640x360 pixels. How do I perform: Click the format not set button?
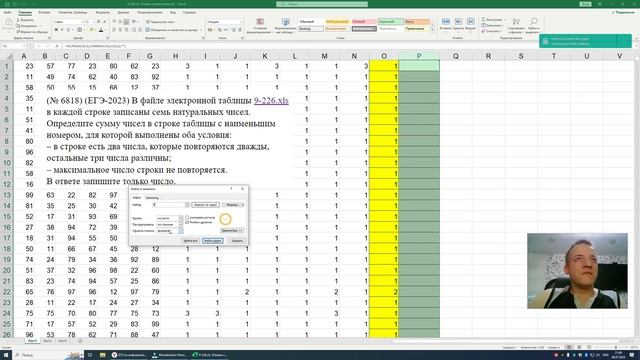tap(205, 204)
